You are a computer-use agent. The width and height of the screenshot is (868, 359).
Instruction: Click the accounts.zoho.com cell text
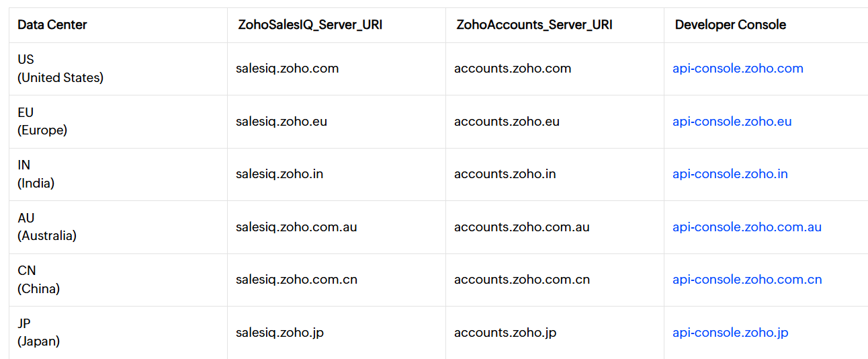pos(513,69)
